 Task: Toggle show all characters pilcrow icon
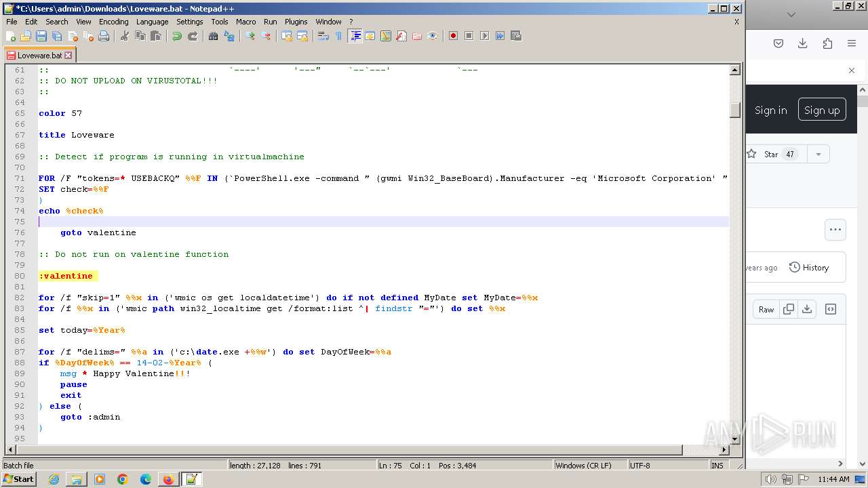click(x=339, y=36)
